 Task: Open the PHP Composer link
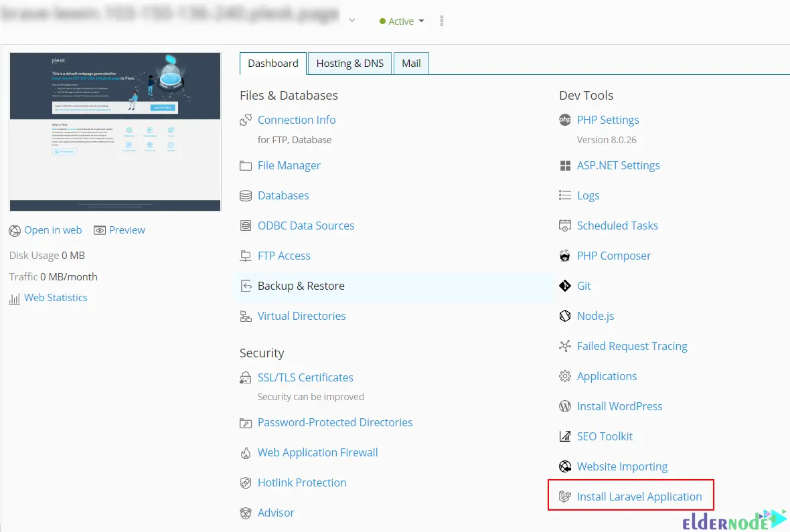coord(614,256)
